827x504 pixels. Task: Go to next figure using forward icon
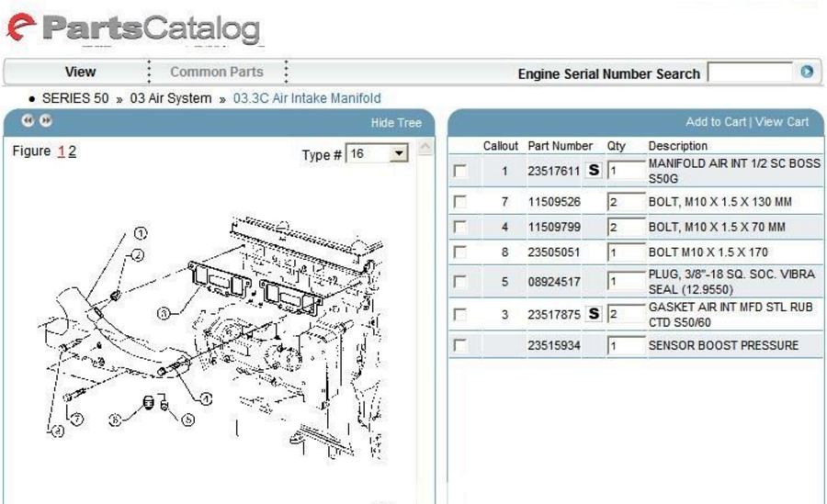click(47, 121)
